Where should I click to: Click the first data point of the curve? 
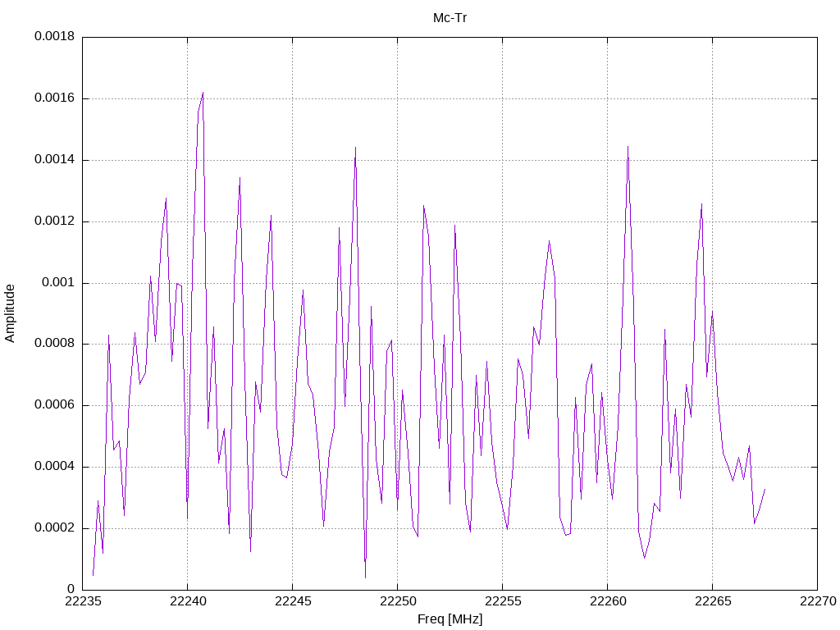point(93,575)
